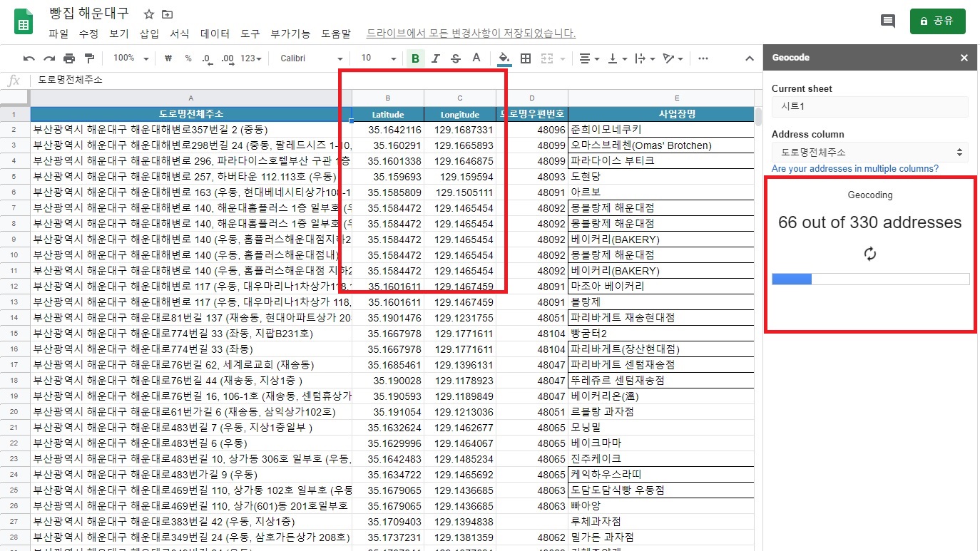
Task: Open the Address column dropdown
Action: click(x=869, y=152)
